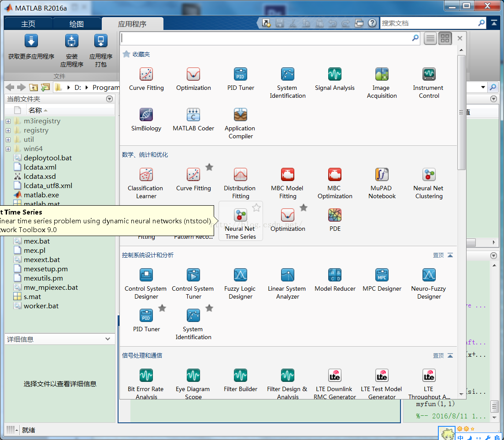
Task: Open MPC Designer app
Action: coord(382,280)
